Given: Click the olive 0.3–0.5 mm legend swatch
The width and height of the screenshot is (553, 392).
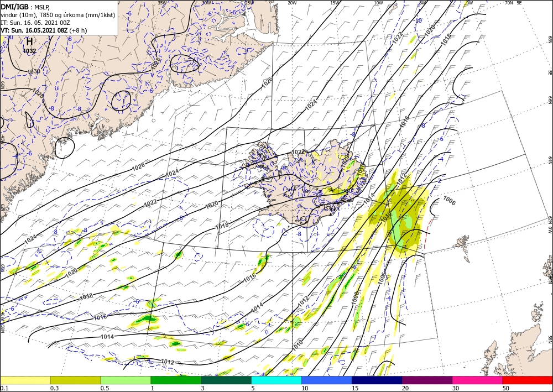Looking at the screenshot, I should point(75,380).
